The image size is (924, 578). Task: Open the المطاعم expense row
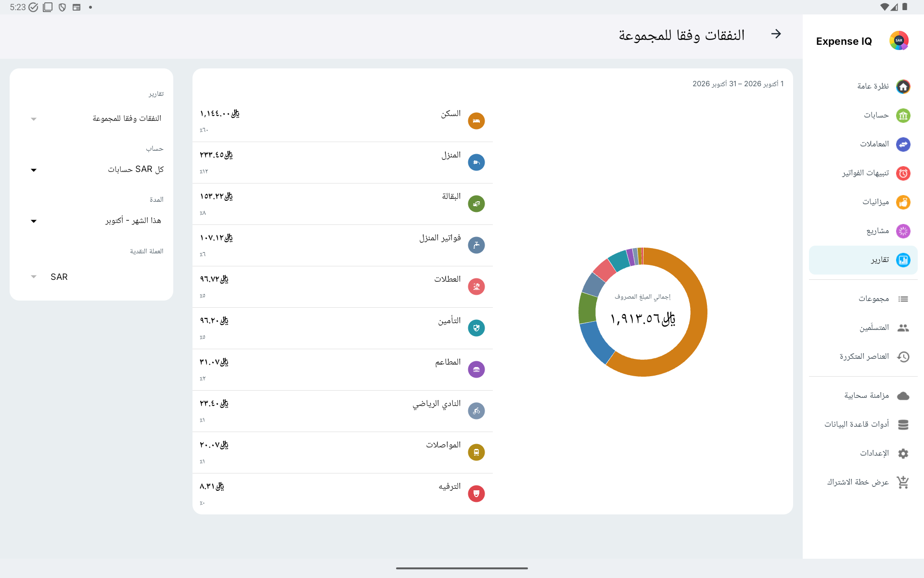click(343, 369)
